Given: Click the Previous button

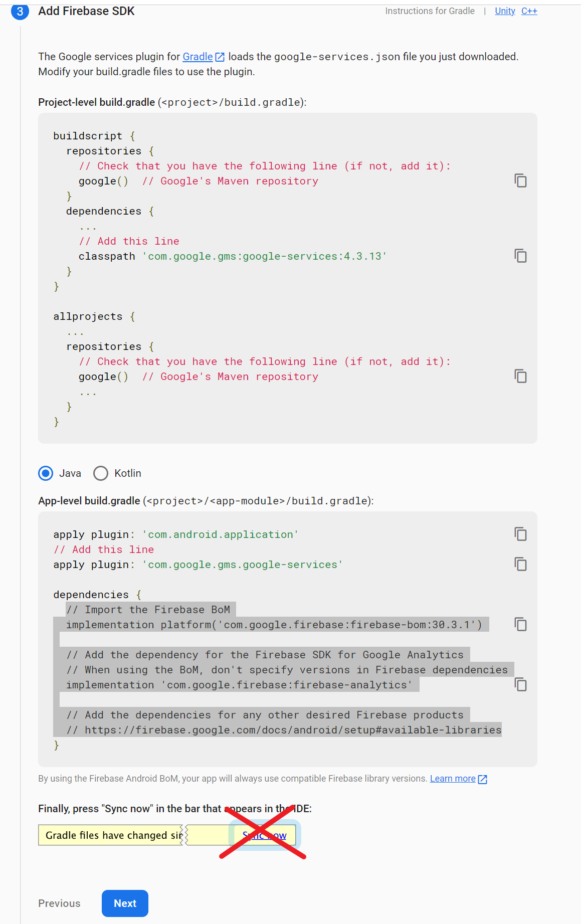Looking at the screenshot, I should click(59, 903).
